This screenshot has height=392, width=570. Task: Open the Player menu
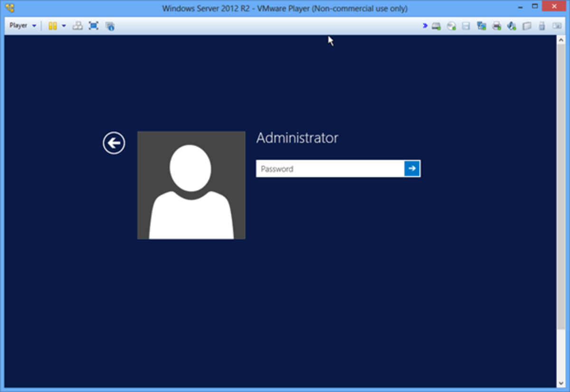pyautogui.click(x=19, y=26)
